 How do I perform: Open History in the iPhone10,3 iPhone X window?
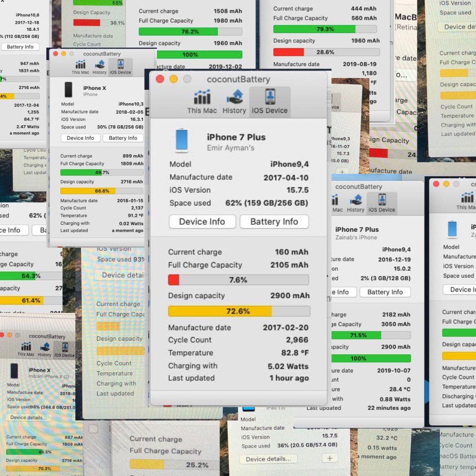pyautogui.click(x=100, y=67)
